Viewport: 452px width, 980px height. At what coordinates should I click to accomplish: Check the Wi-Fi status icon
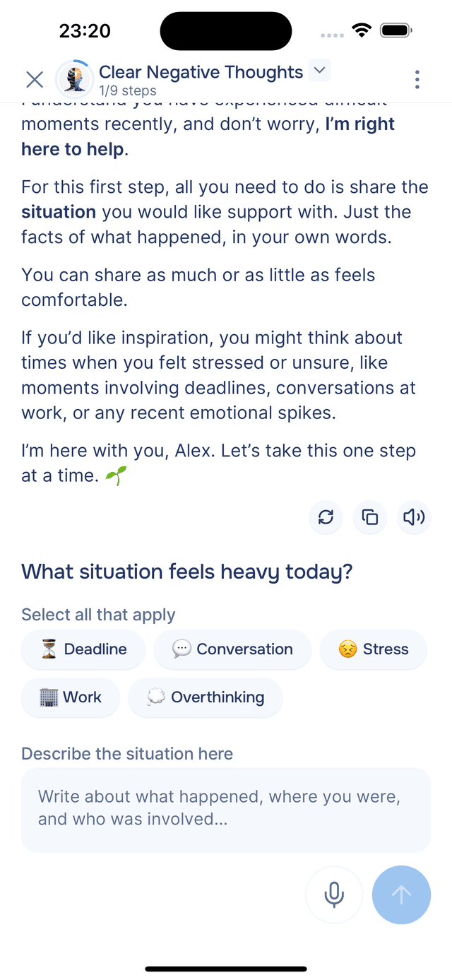(362, 30)
